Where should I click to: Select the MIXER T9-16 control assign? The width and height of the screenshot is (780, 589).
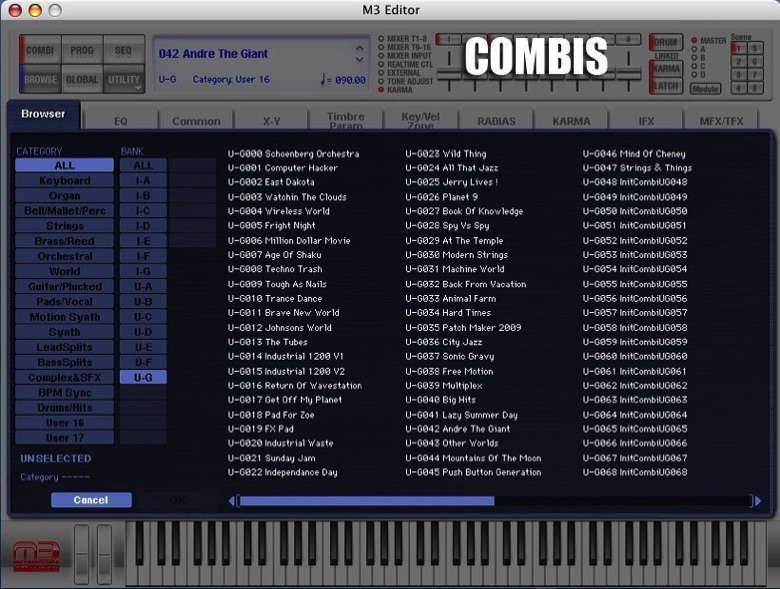click(381, 47)
